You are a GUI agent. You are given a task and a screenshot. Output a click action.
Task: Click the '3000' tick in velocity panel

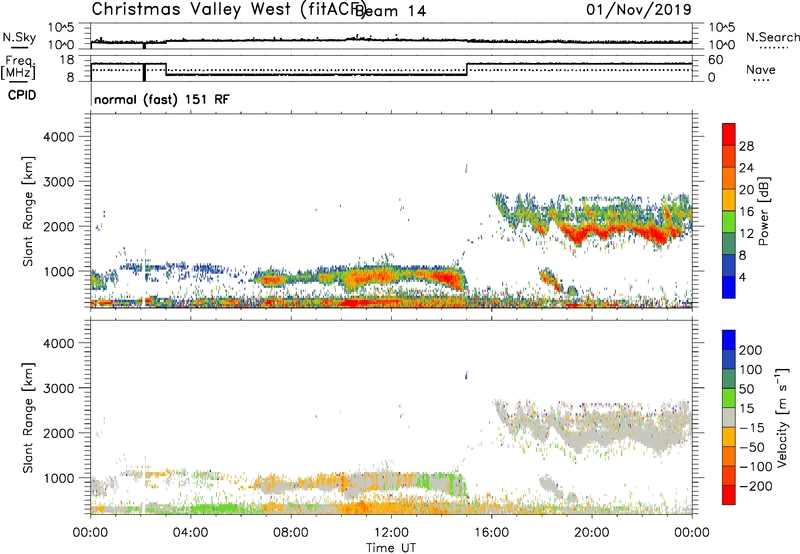point(59,388)
